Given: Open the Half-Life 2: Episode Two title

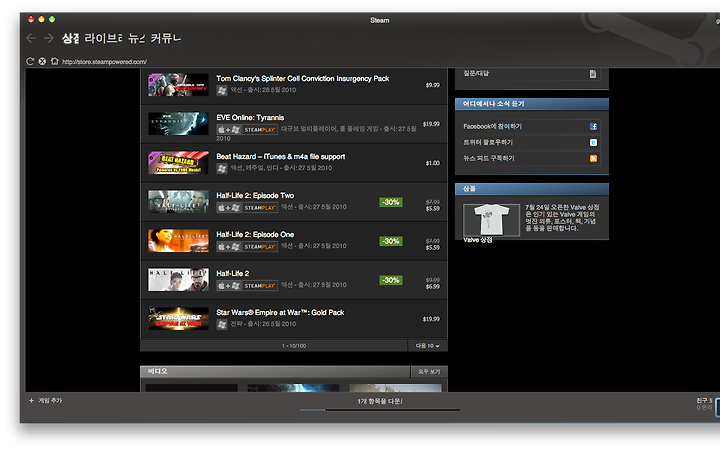Looking at the screenshot, I should 255,196.
